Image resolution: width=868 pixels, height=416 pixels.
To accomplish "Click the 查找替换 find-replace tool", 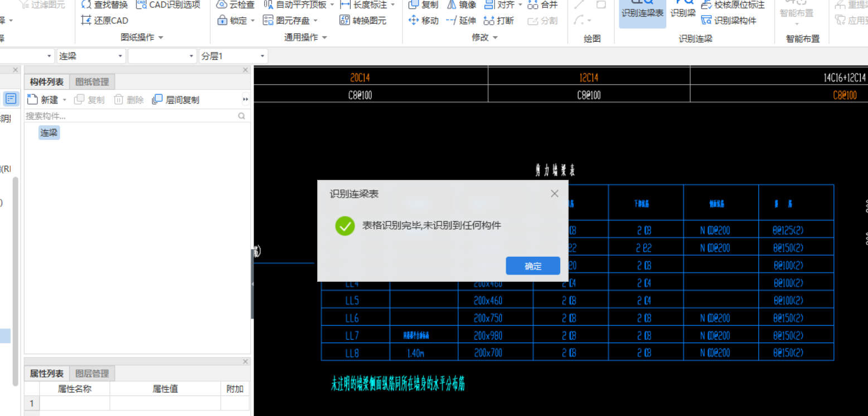I will tap(104, 5).
